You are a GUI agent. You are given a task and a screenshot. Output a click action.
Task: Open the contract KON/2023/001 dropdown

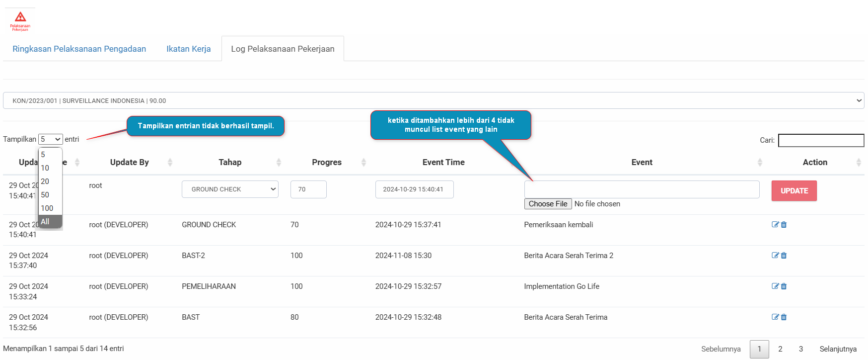(433, 100)
